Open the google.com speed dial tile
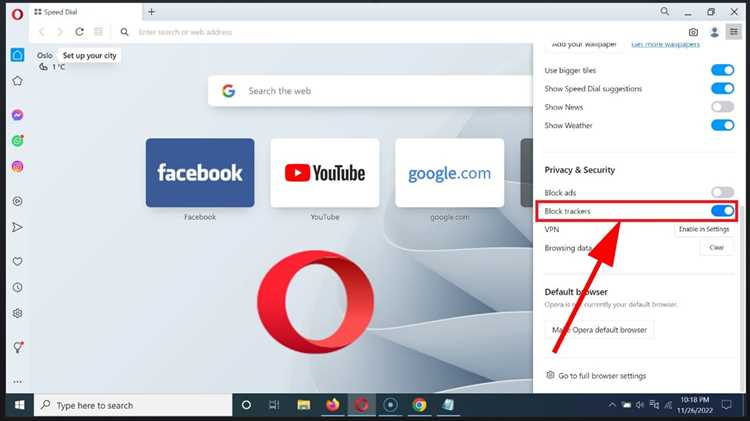The image size is (750, 421). click(450, 173)
